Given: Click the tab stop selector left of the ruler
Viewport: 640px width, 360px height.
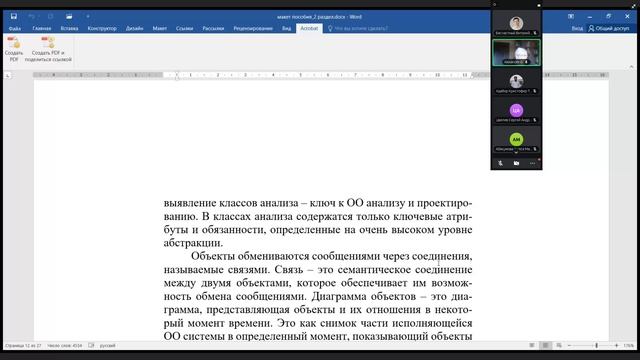Looking at the screenshot, I should (x=8, y=76).
